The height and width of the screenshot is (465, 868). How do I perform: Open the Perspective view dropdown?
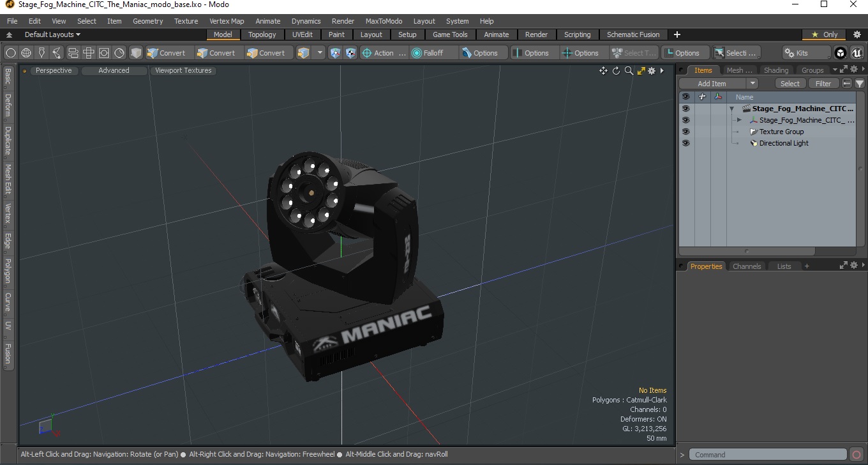pyautogui.click(x=54, y=71)
